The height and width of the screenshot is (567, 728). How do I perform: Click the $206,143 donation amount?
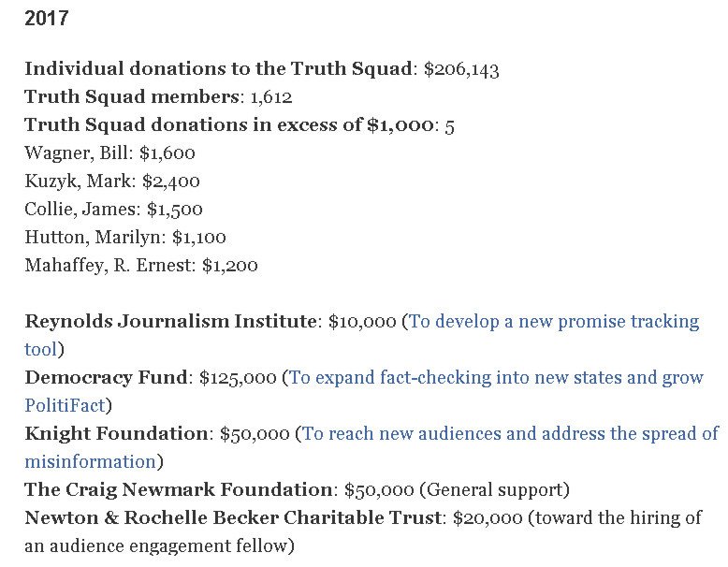pos(464,68)
